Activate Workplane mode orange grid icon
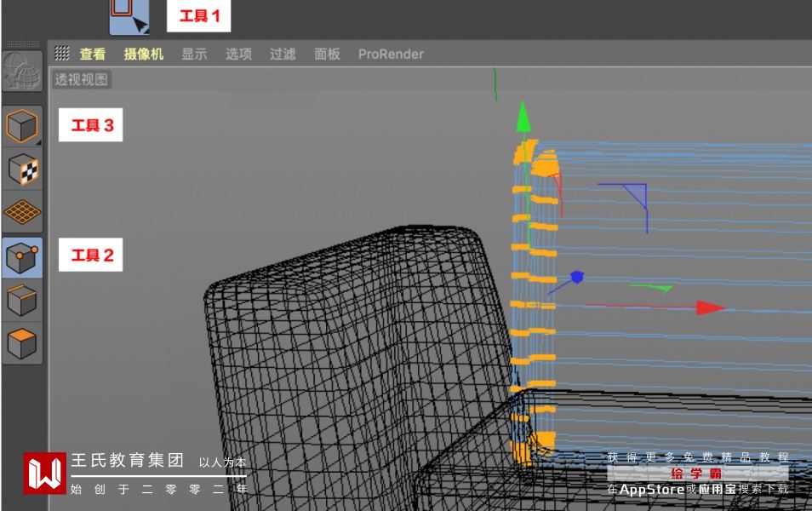The height and width of the screenshot is (511, 812). pos(22,211)
